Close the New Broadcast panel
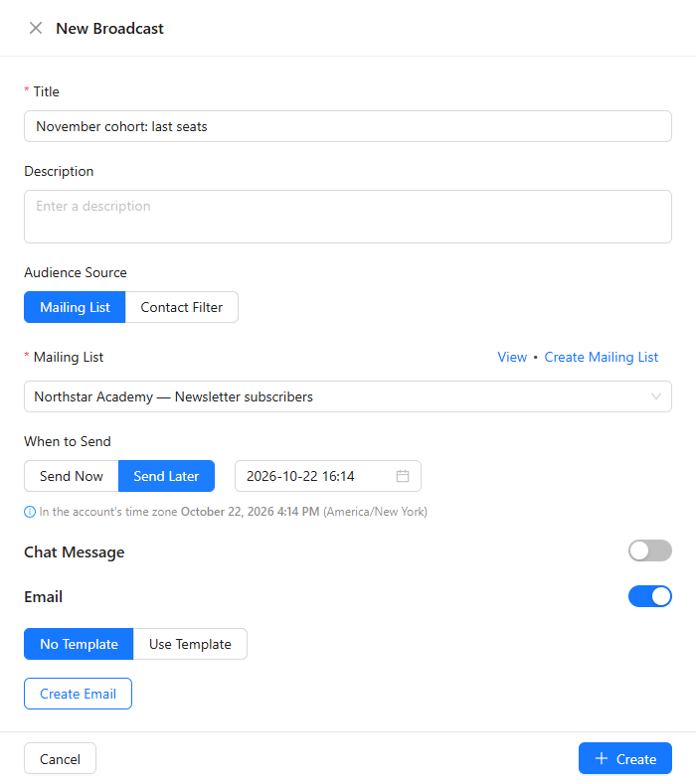This screenshot has width=696, height=784. coord(36,28)
